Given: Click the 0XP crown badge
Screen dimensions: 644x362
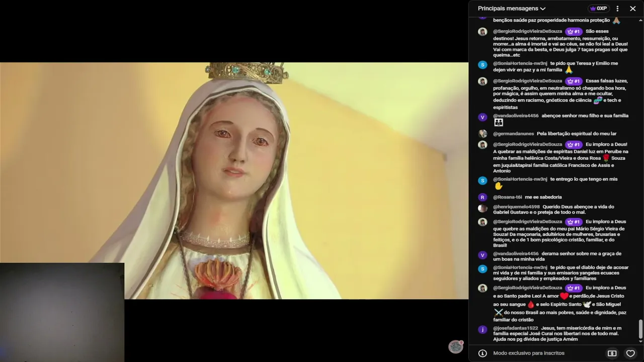Looking at the screenshot, I should [598, 9].
